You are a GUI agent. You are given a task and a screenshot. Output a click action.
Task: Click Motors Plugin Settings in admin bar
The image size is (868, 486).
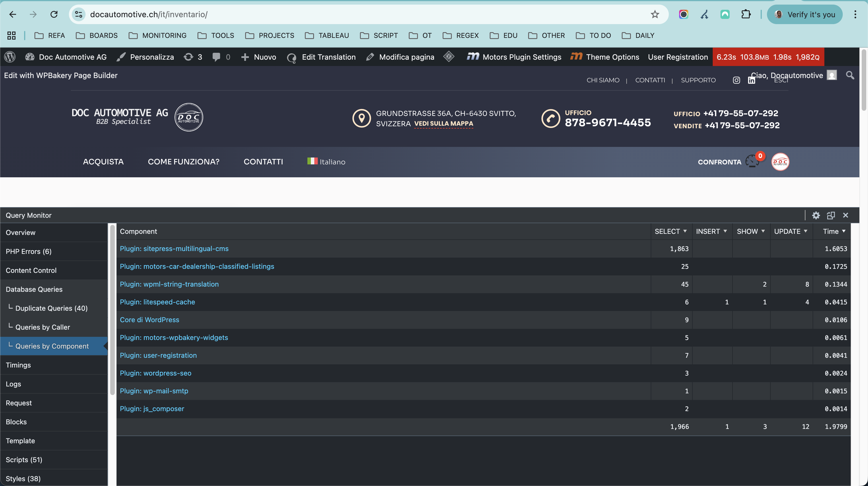514,57
